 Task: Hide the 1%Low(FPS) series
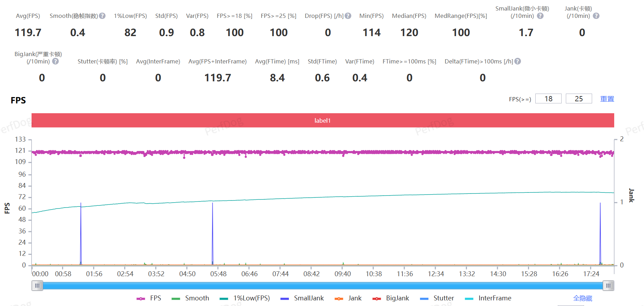245,298
